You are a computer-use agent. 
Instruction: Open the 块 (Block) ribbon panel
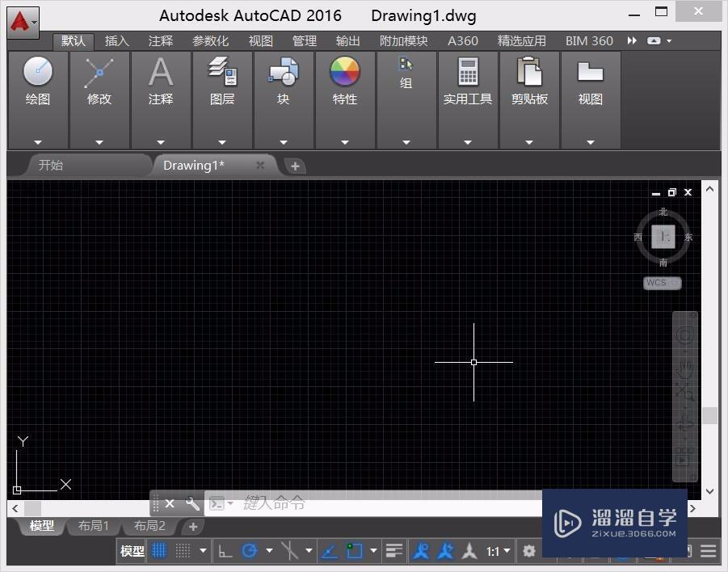tap(284, 100)
